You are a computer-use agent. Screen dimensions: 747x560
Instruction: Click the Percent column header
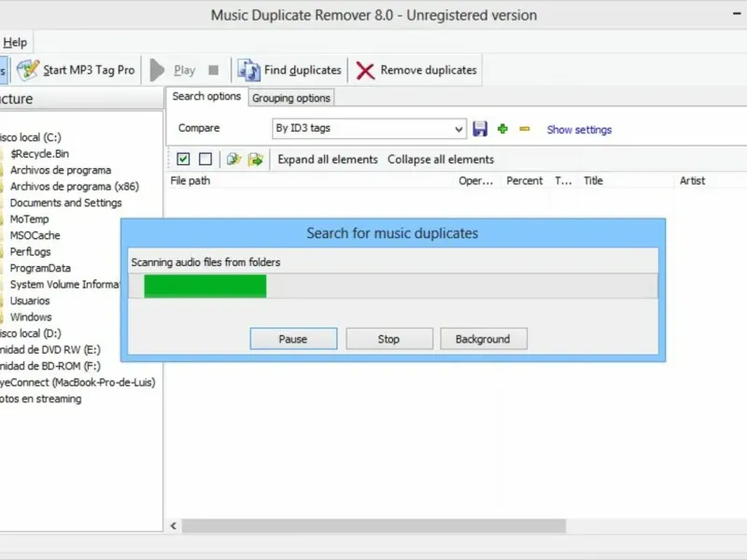tap(525, 181)
